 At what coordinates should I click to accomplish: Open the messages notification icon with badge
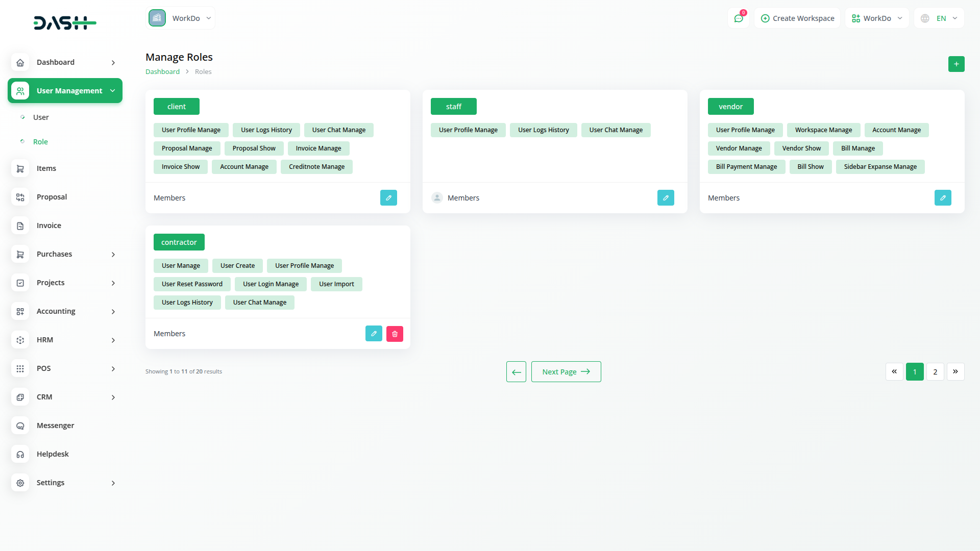(x=739, y=18)
